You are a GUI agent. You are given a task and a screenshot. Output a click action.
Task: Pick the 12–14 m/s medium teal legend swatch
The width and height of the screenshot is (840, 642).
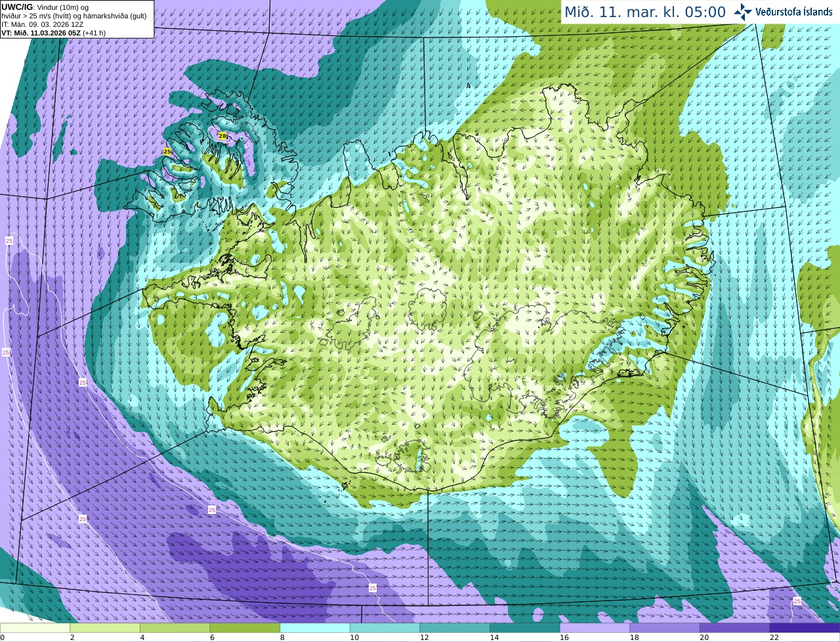click(455, 628)
